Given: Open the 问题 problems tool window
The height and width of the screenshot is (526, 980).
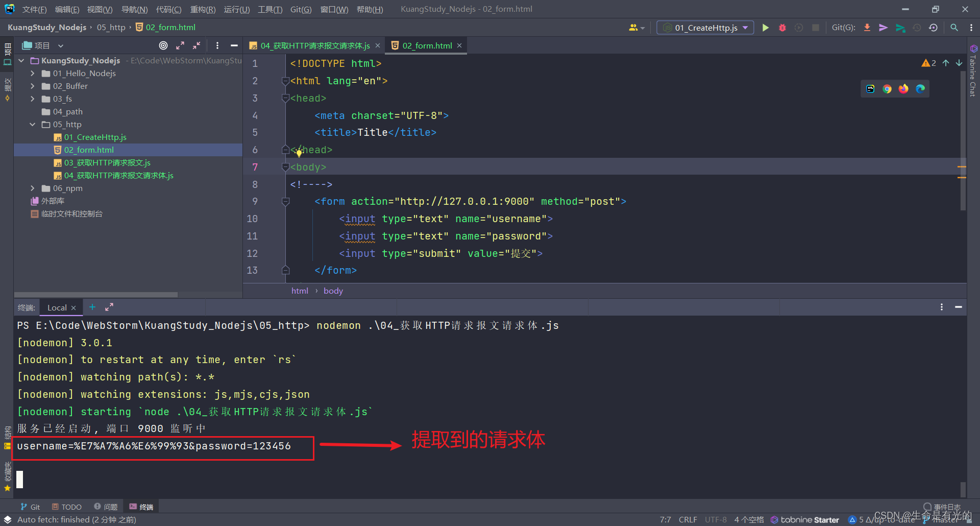Looking at the screenshot, I should pyautogui.click(x=106, y=507).
